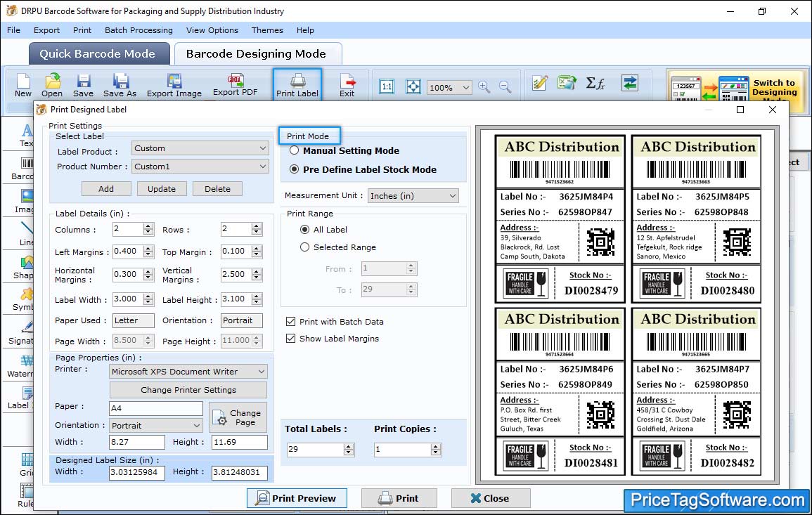Open the View Options menu
The height and width of the screenshot is (515, 812).
point(212,30)
